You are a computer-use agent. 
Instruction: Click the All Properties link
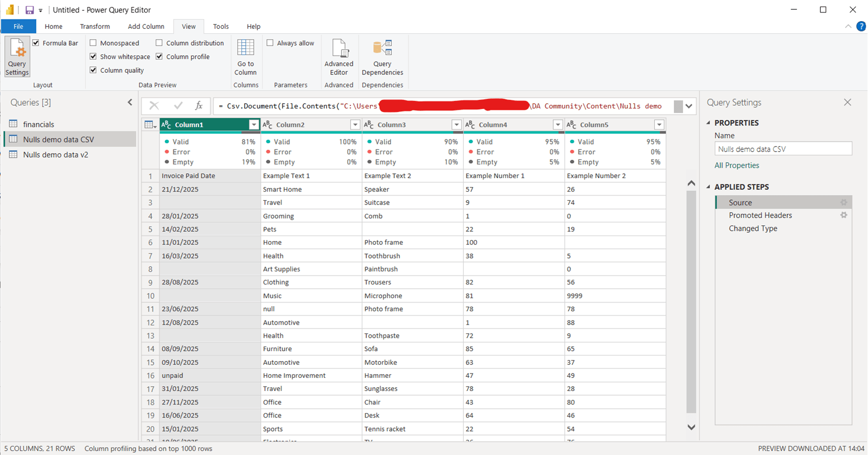737,165
